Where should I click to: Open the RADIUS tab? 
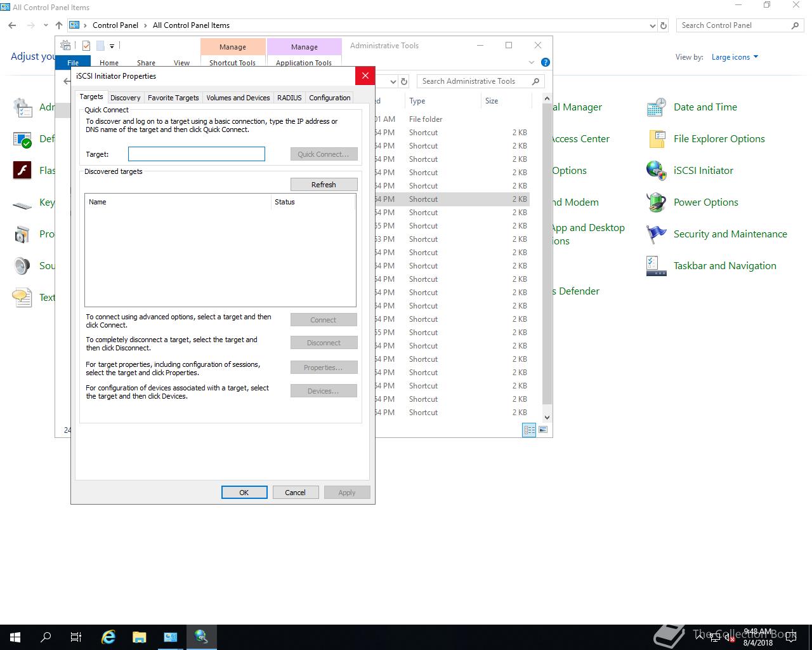click(x=289, y=98)
